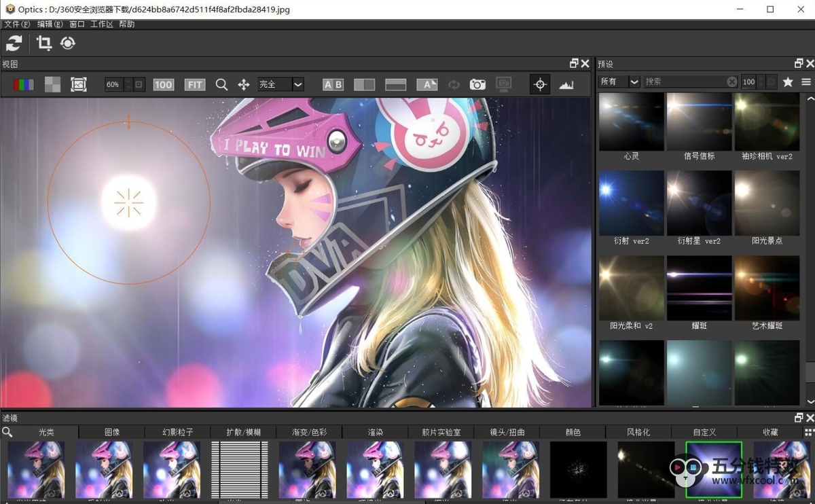
Task: Open the 工作区 menu
Action: pyautogui.click(x=101, y=24)
